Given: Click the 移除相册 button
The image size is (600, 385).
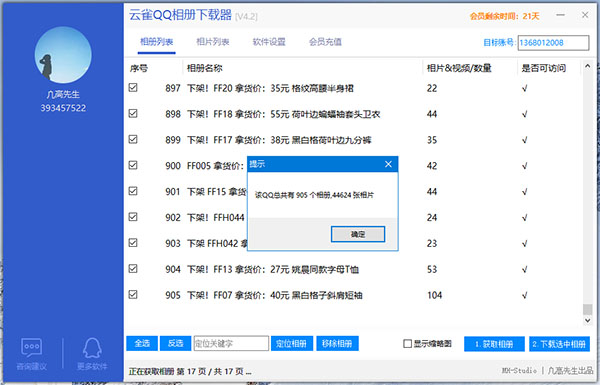Looking at the screenshot, I should point(337,343).
